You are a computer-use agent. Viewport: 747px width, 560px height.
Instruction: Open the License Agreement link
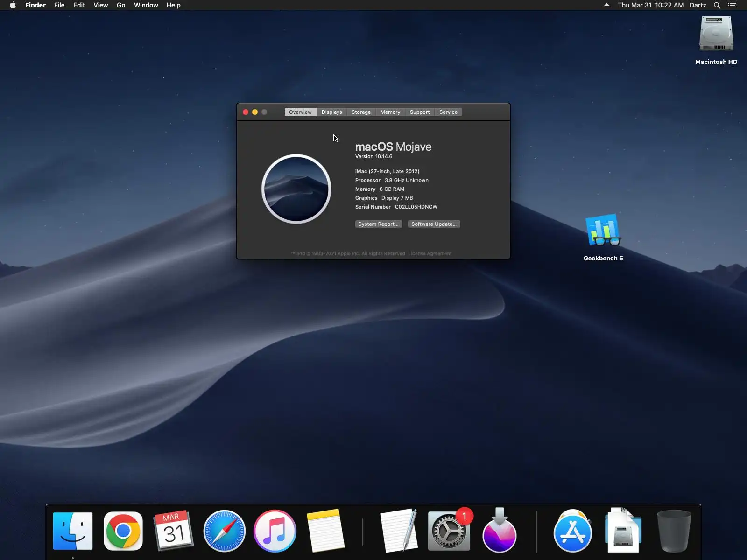coord(430,254)
